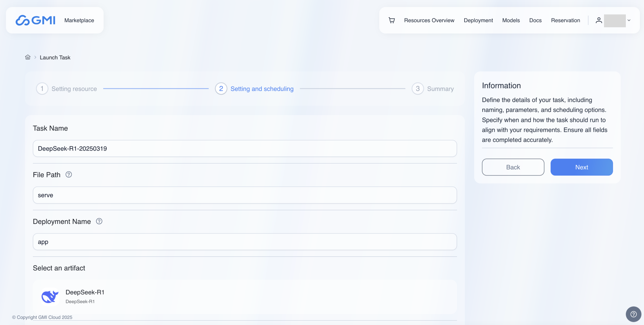
Task: Jump to step 3 Summary
Action: point(433,89)
